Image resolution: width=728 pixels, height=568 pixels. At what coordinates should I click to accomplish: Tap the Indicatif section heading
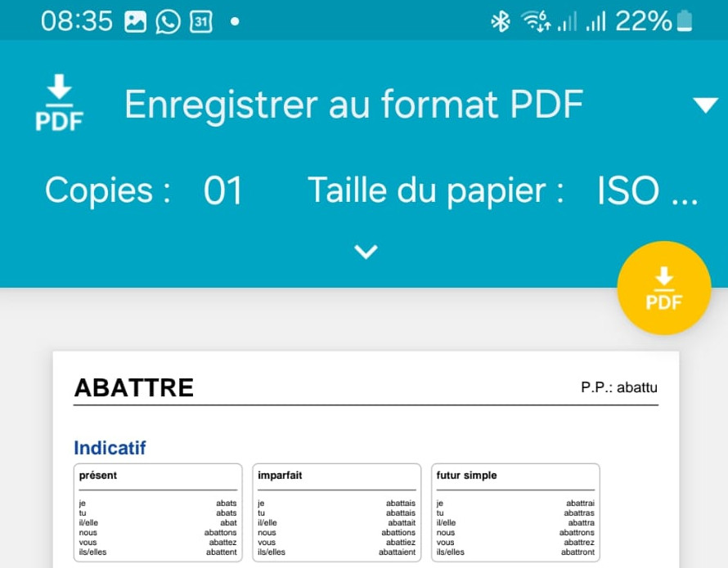(110, 449)
